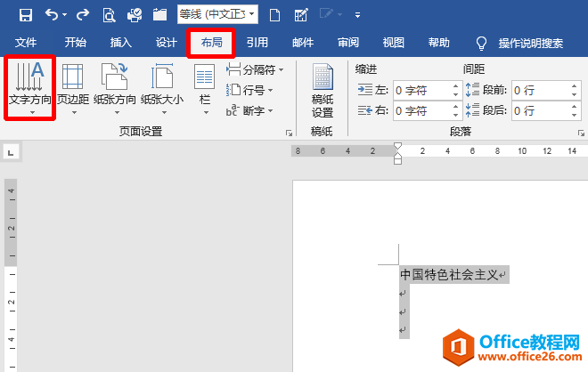Click the 稿纸设置 button
The width and height of the screenshot is (588, 372).
tap(323, 91)
